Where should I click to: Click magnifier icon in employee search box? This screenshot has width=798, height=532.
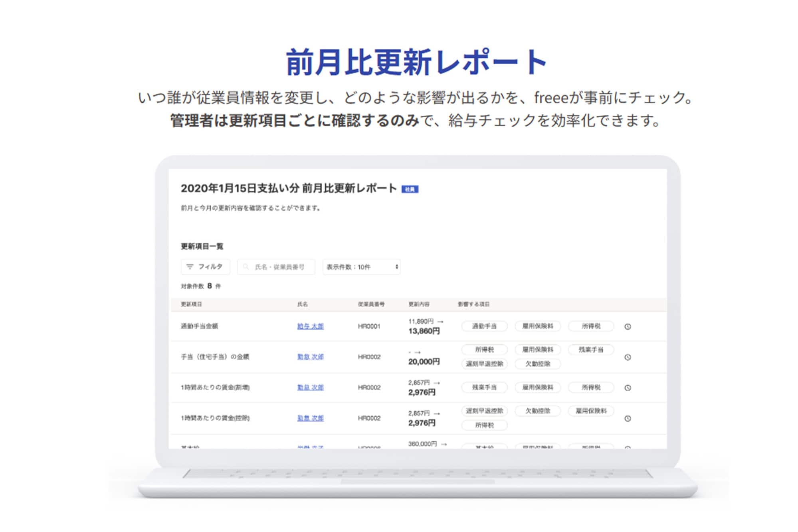(246, 267)
